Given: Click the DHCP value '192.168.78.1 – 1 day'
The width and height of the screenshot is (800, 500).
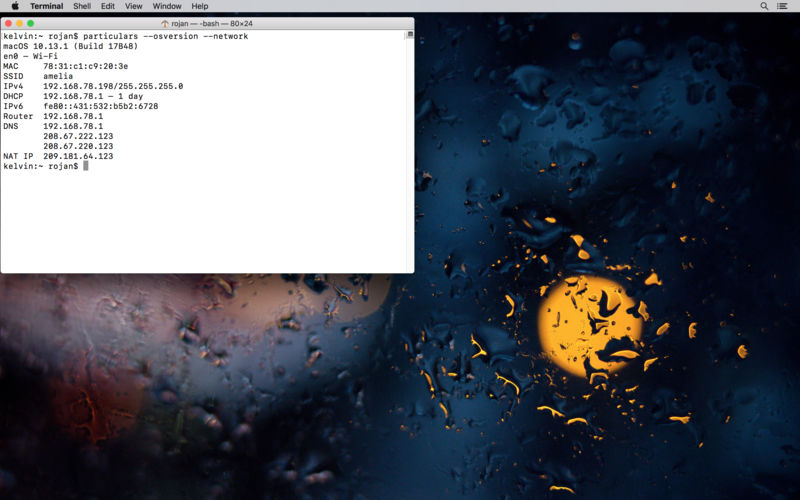Looking at the screenshot, I should [93, 96].
